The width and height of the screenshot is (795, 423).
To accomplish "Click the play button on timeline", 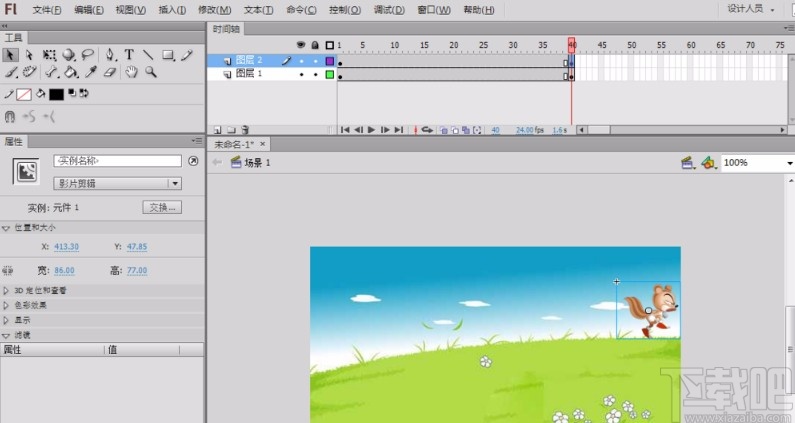I will pyautogui.click(x=371, y=130).
